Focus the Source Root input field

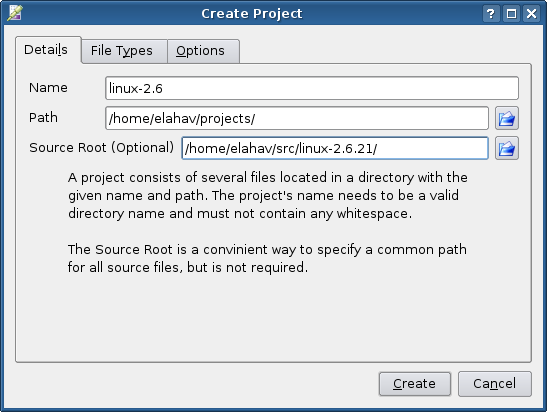click(x=335, y=148)
